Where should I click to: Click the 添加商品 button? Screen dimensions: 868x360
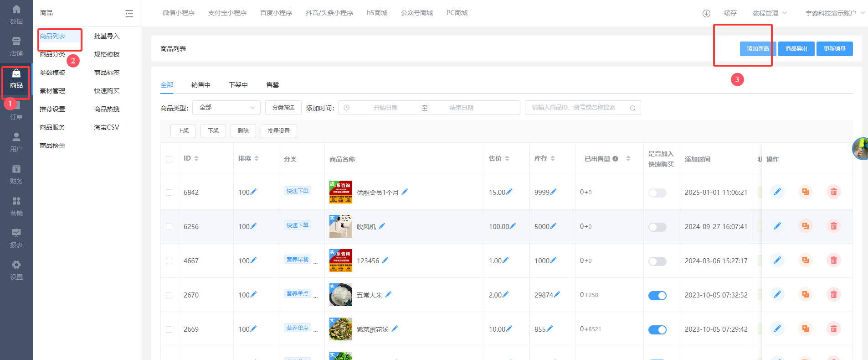(758, 49)
